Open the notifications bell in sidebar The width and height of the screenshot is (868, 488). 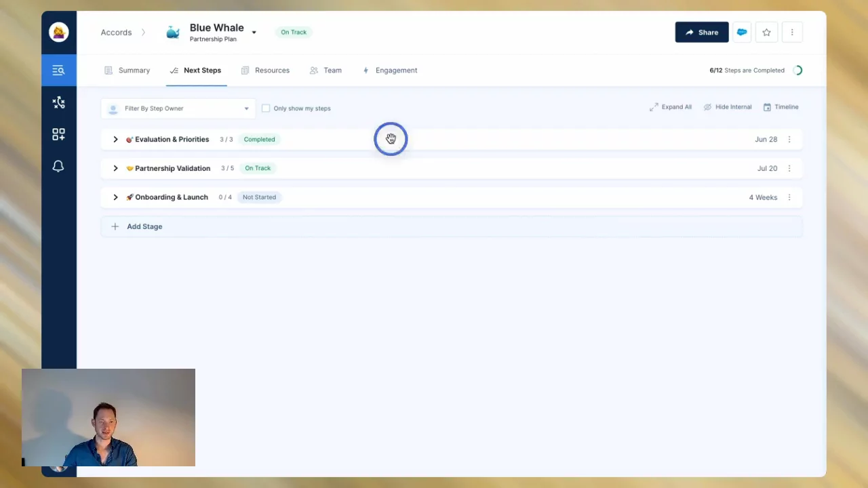click(x=58, y=166)
